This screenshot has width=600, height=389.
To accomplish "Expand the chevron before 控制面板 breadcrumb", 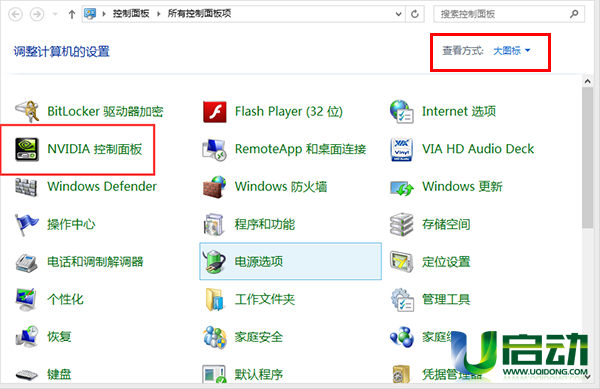I will coord(104,14).
